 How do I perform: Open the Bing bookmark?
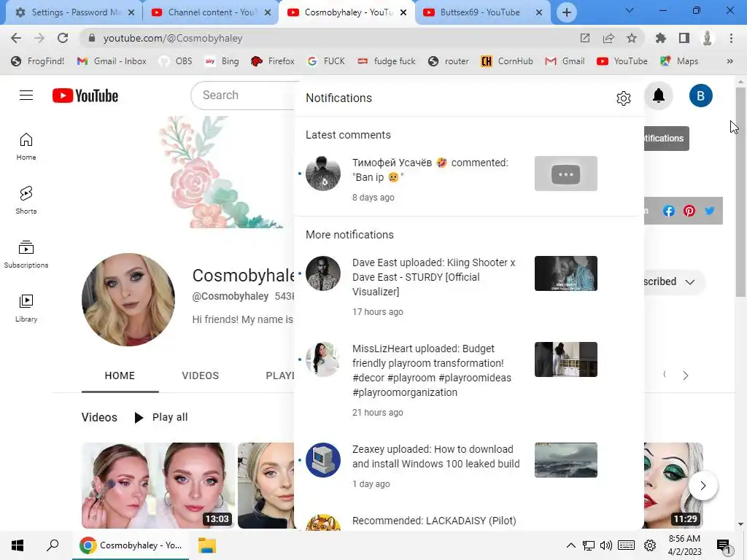tap(222, 61)
